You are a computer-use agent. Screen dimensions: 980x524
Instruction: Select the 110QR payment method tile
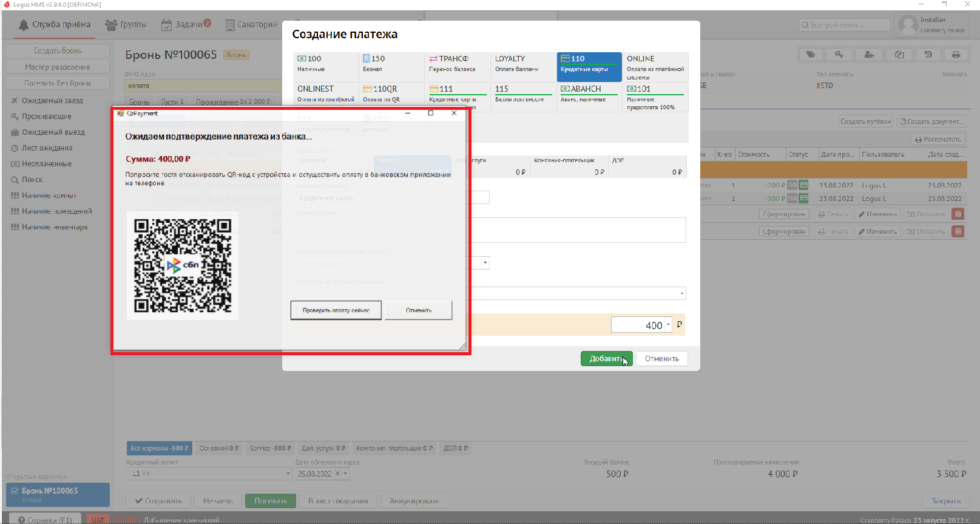(392, 94)
